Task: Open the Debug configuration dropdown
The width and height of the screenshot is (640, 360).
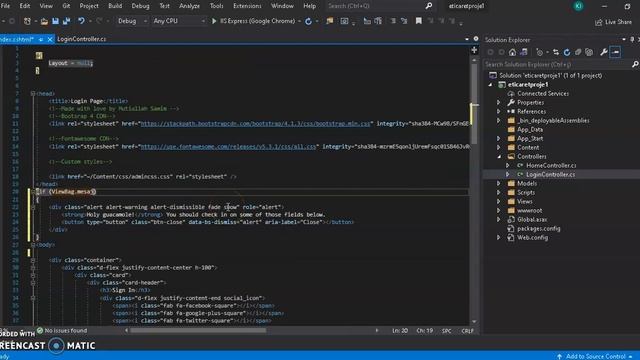Action: pyautogui.click(x=132, y=21)
